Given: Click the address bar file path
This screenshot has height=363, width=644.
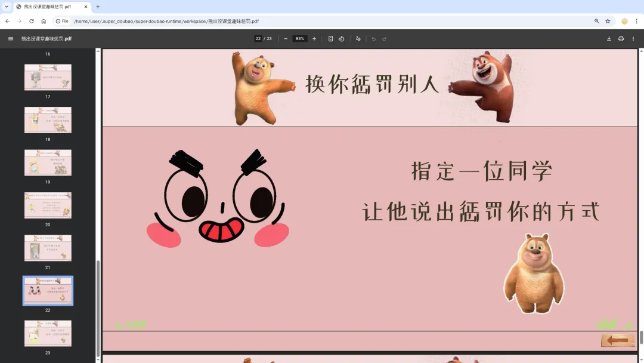Looking at the screenshot, I should click(166, 21).
